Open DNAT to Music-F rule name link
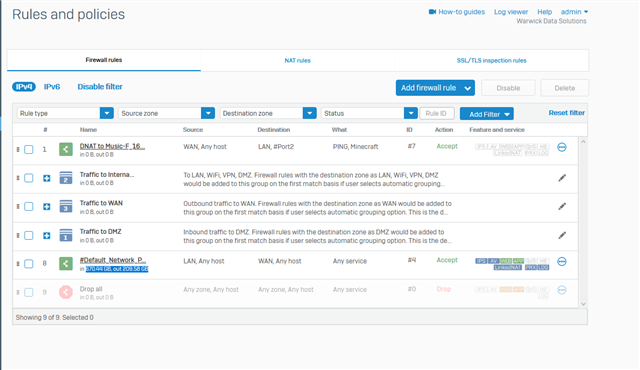Screen dimensions: 640x370 pos(112,146)
